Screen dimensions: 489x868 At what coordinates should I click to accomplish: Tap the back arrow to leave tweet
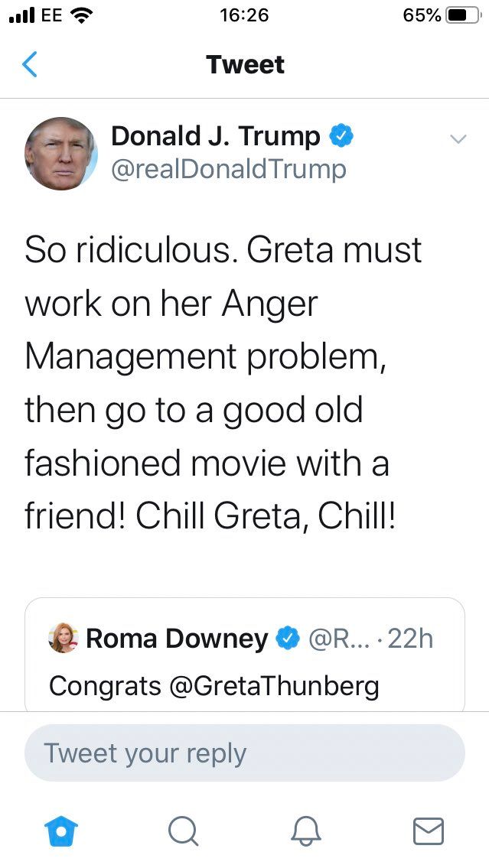click(29, 65)
